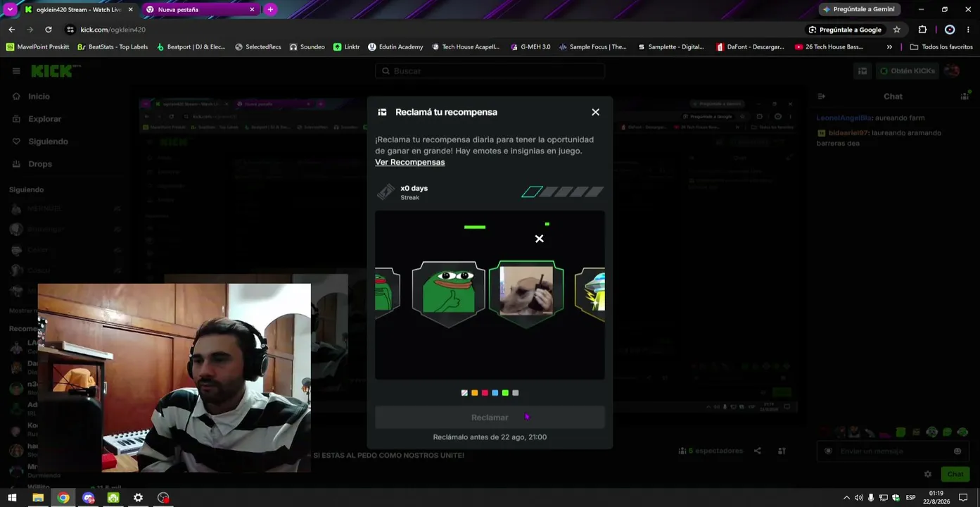
Task: Open the Todos los favoritos folder
Action: coord(941,47)
